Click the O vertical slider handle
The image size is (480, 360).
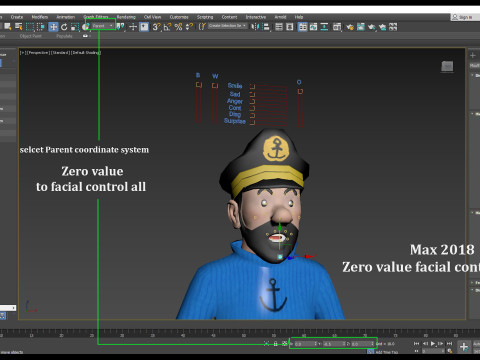click(x=300, y=91)
